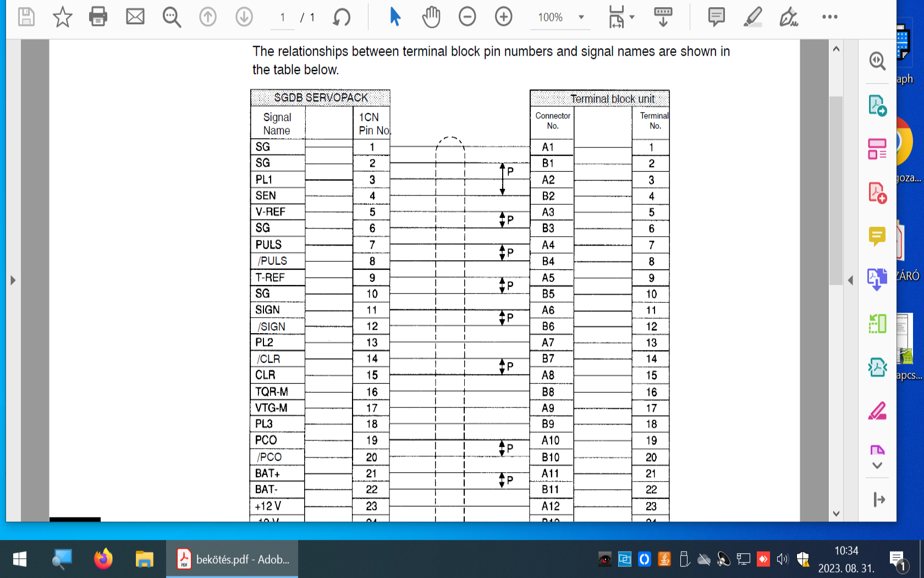Rotate the page view icon

coord(342,17)
